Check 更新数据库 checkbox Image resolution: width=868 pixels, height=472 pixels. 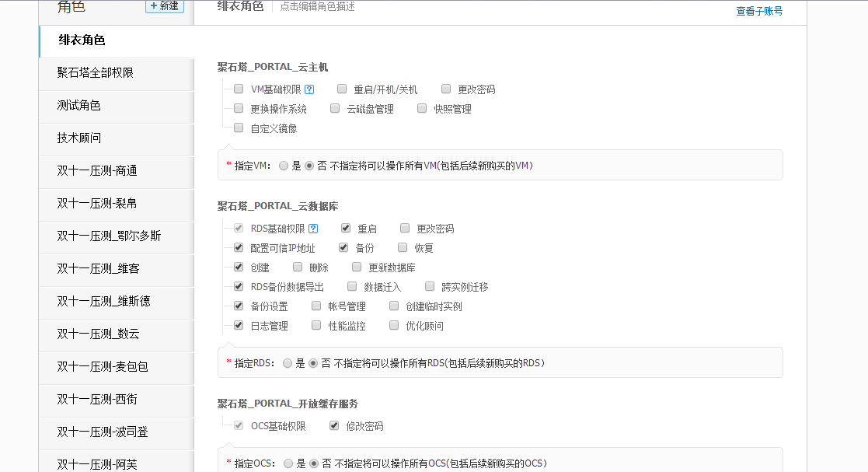tap(357, 267)
